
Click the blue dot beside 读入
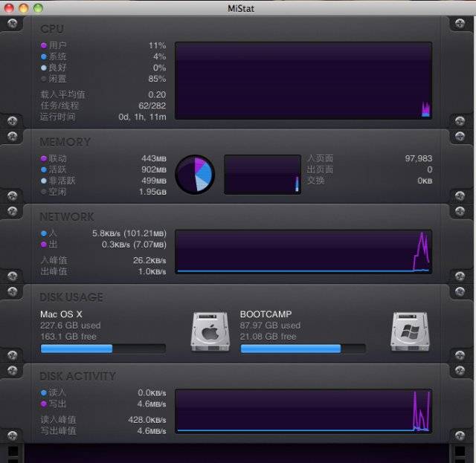point(44,392)
